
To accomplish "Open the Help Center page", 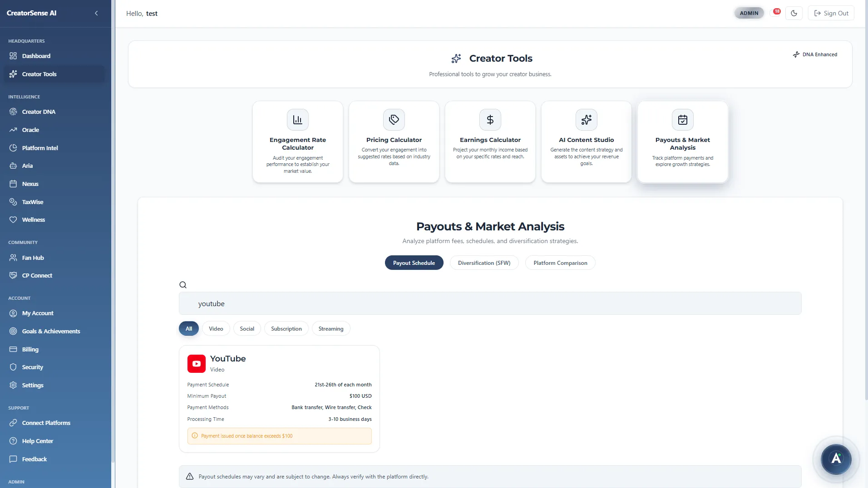I will pyautogui.click(x=37, y=440).
